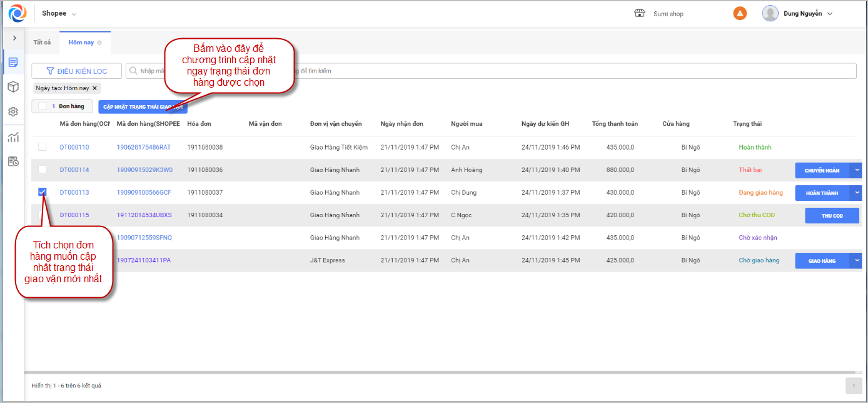Switch to the 'Tất cả' tab
868x403 pixels.
point(42,43)
